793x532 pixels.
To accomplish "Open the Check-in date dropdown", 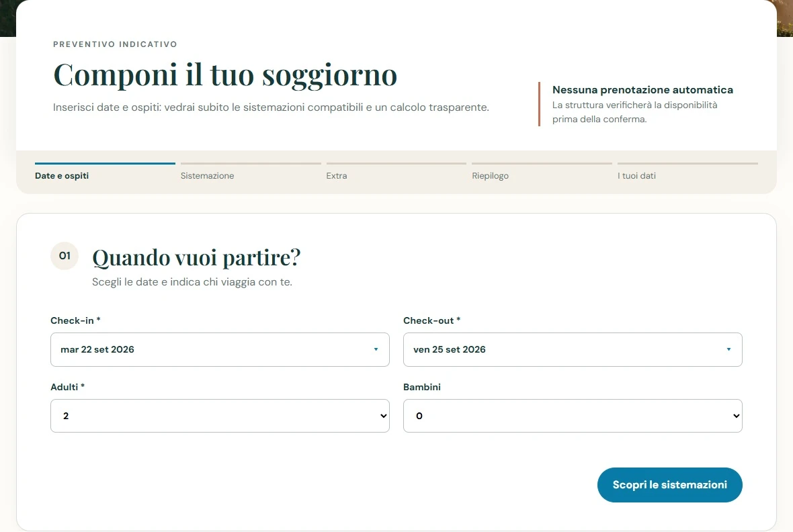I will [x=220, y=349].
